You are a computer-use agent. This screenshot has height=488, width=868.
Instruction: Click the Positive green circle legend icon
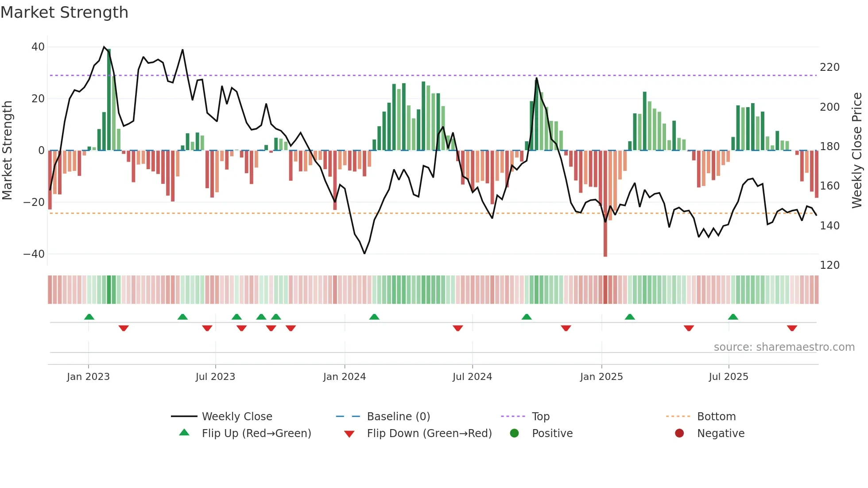click(x=514, y=433)
